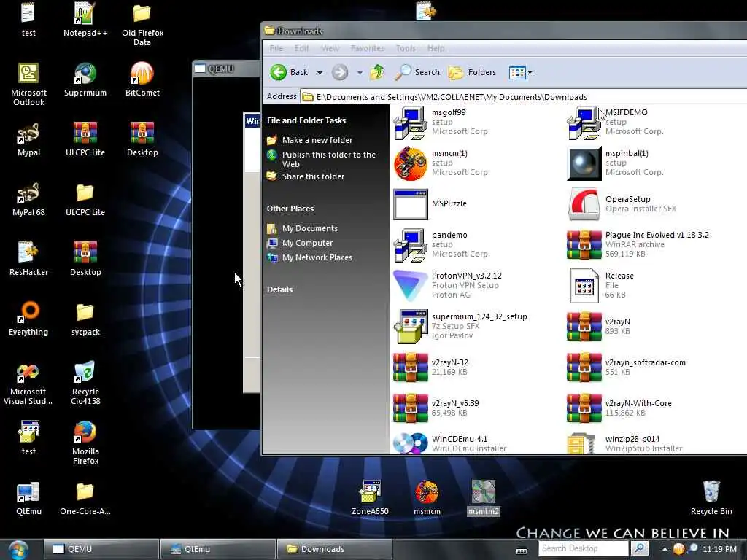This screenshot has height=560, width=747.
Task: Open the File menu in Downloads
Action: pyautogui.click(x=276, y=48)
